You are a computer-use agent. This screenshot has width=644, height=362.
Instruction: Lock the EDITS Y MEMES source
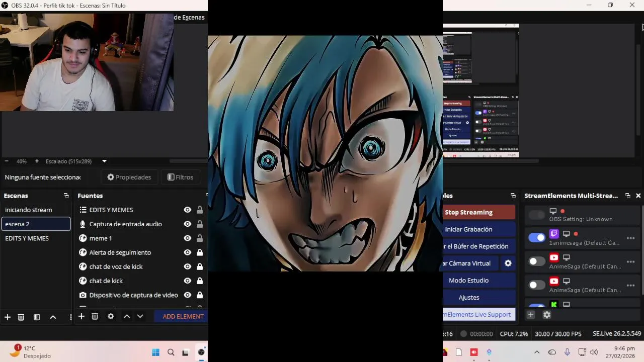200,210
